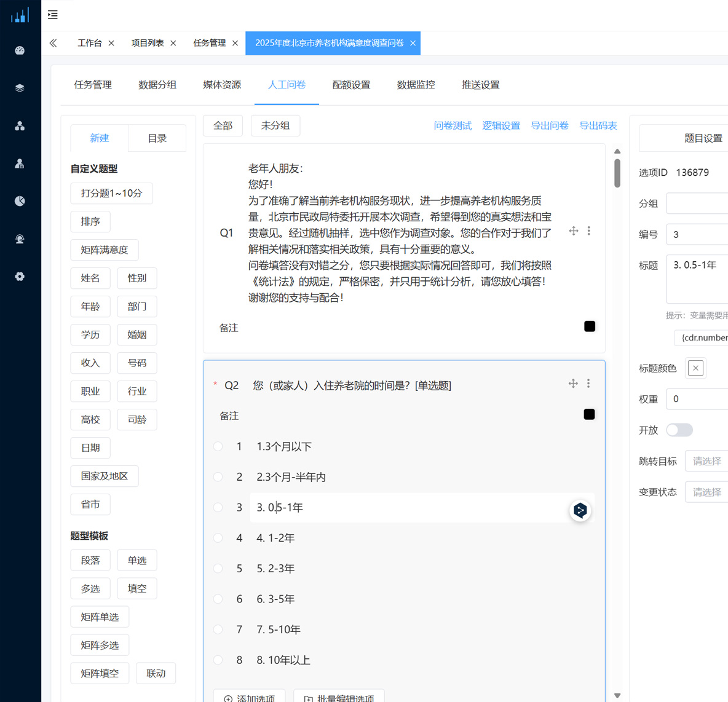This screenshot has height=702, width=728.
Task: Select radio option 1.3个月以下
Action: coord(218,446)
